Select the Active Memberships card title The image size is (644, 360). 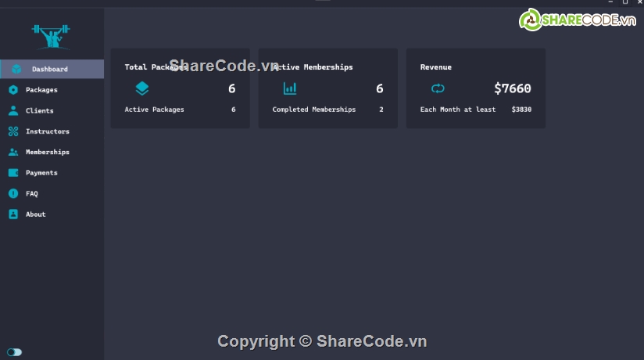click(313, 67)
